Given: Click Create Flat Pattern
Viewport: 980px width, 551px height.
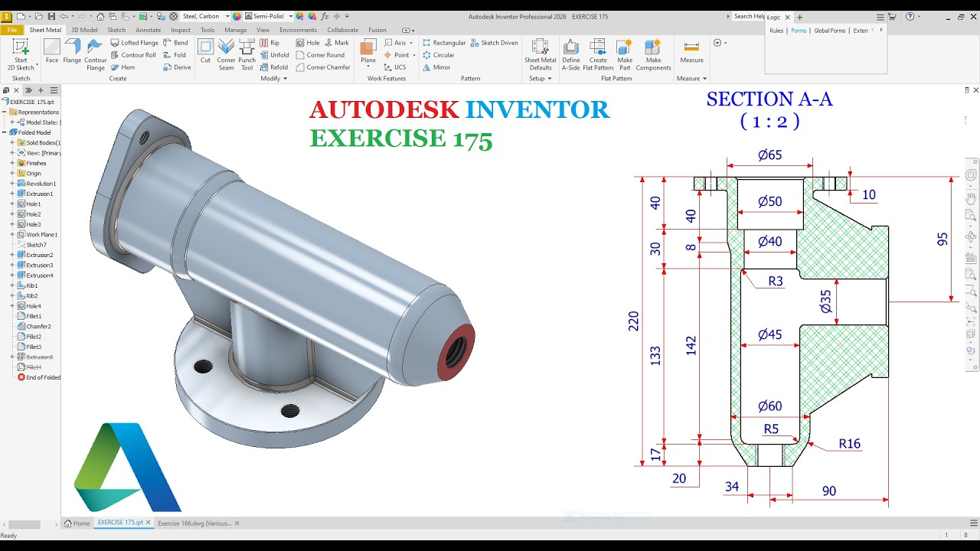Looking at the screenshot, I should 598,54.
